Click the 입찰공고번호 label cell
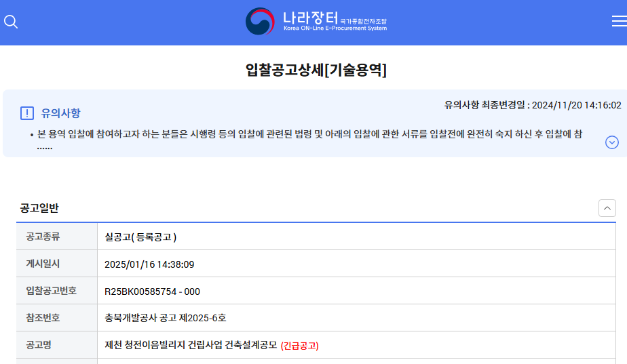 point(57,291)
